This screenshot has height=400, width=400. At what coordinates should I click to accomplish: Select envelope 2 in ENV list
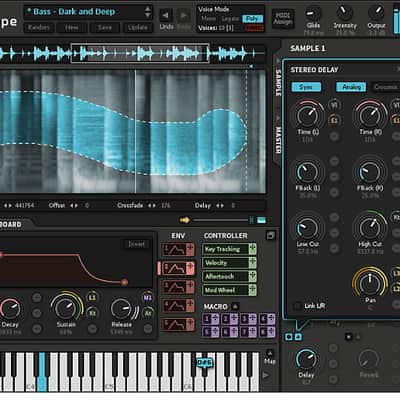click(178, 268)
